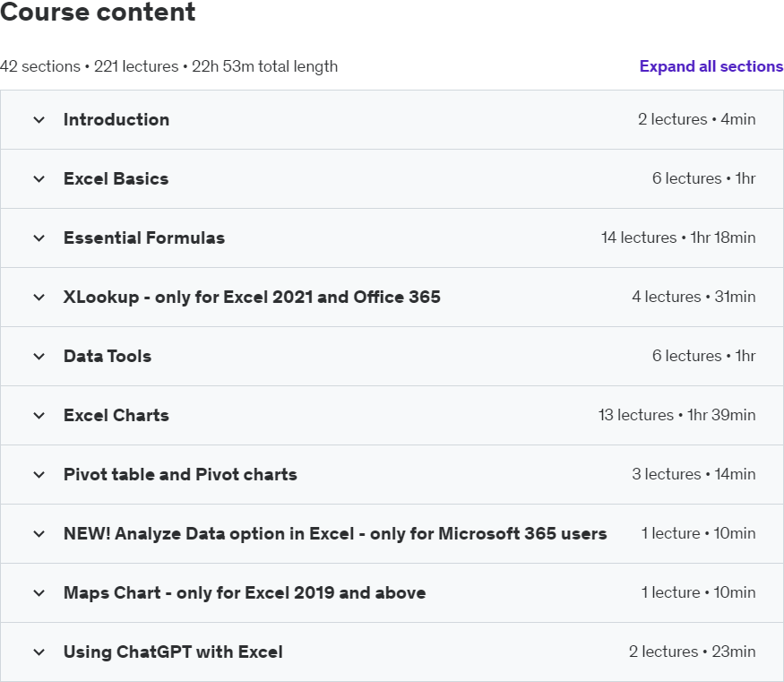Select the Excel Basics section heading
Screen dimensions: 784x682
(x=116, y=178)
